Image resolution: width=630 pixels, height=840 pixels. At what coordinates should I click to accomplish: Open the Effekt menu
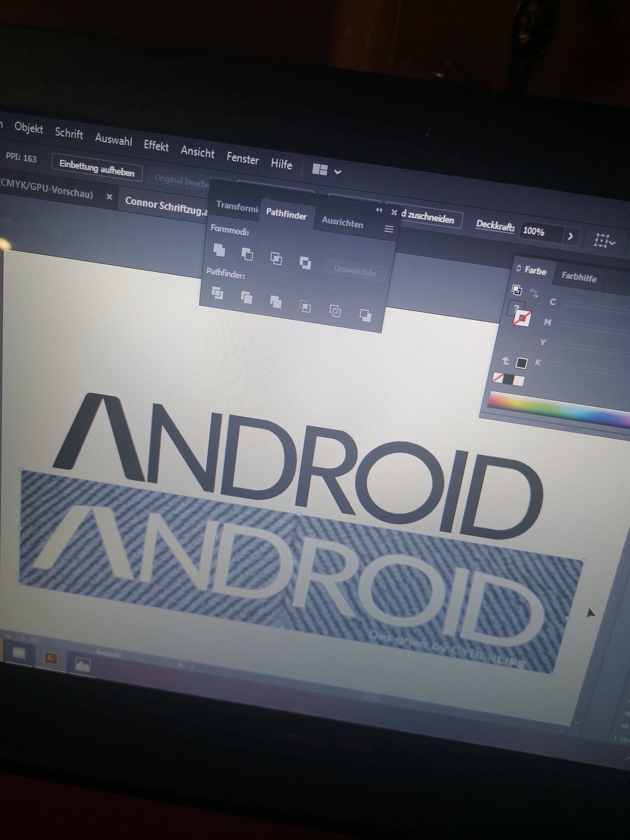(156, 146)
